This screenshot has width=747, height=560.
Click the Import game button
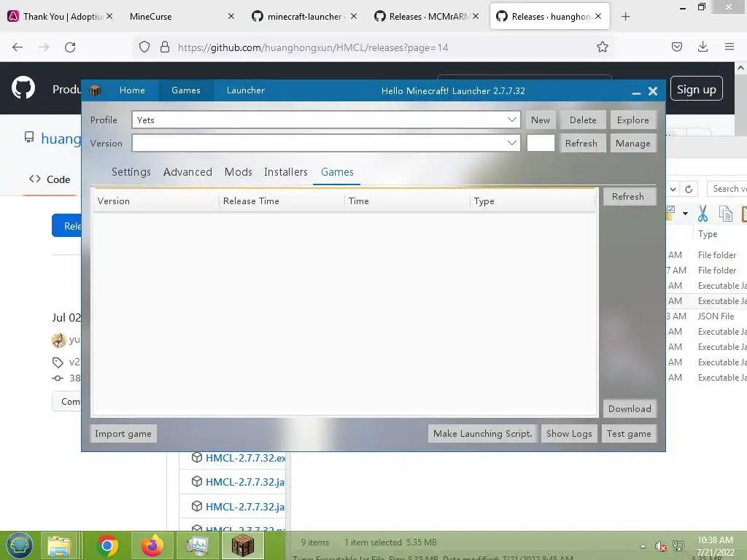[123, 434]
